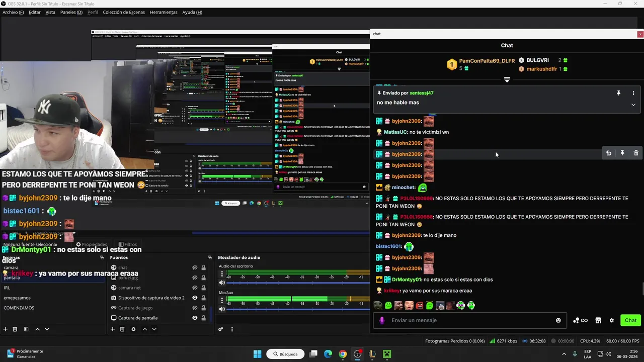Open the PamConPalta69_DLFR leaderboard entry
The width and height of the screenshot is (644, 362).
pyautogui.click(x=487, y=61)
